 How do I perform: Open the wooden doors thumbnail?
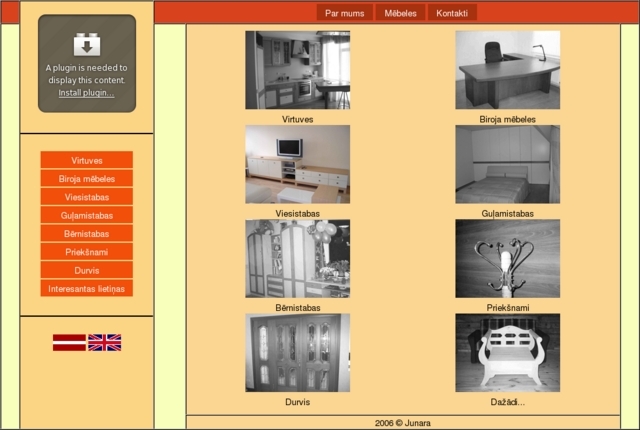coord(298,353)
